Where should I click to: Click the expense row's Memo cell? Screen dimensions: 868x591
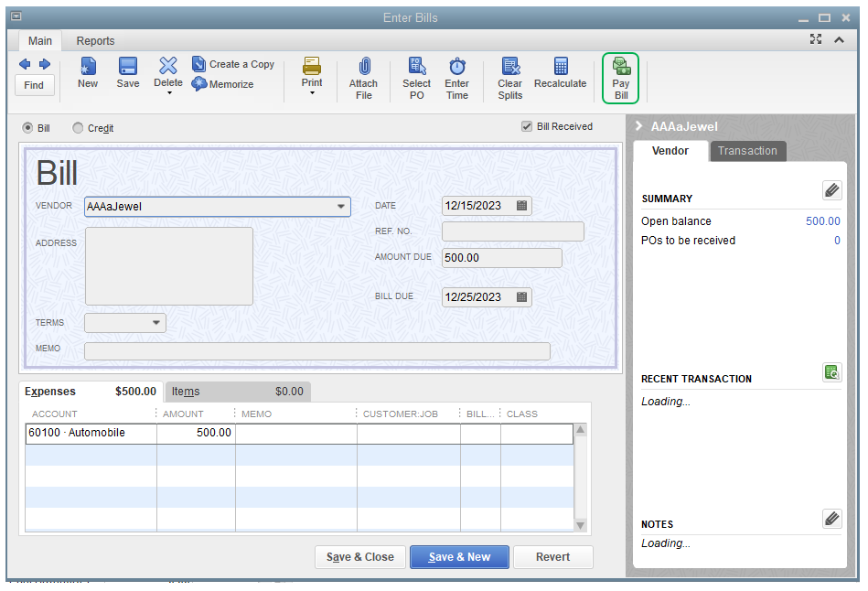click(296, 434)
